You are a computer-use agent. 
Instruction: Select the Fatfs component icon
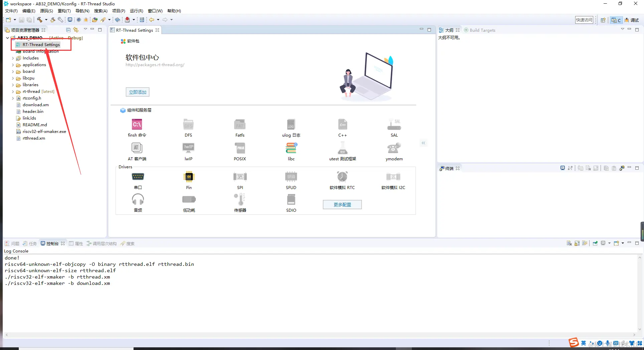[x=240, y=125]
